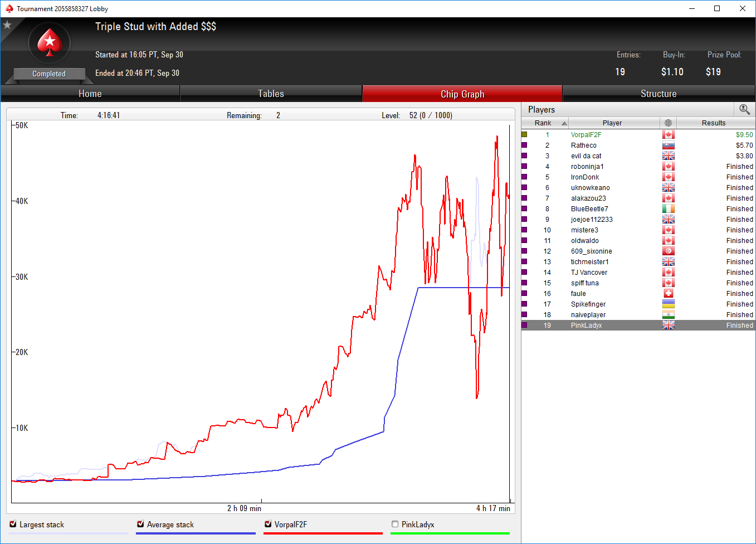Screen dimensions: 756x544
Task: Click the Ireland flag beside BlueBeetle7
Action: pyautogui.click(x=669, y=208)
